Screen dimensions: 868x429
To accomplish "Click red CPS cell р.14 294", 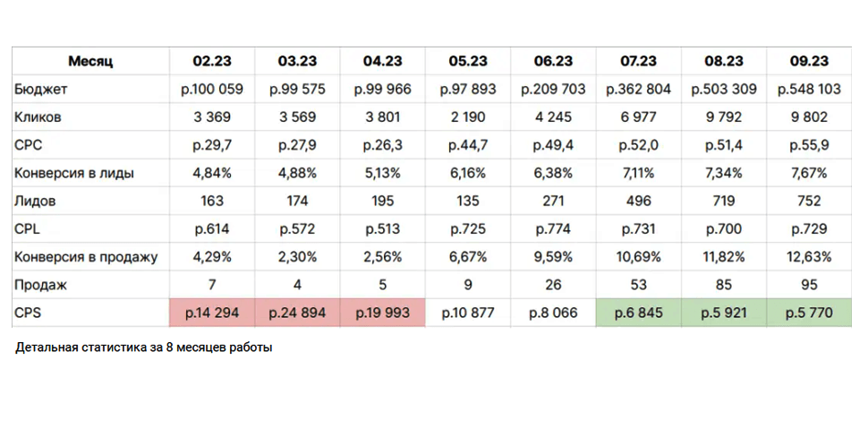I will click(x=212, y=313).
